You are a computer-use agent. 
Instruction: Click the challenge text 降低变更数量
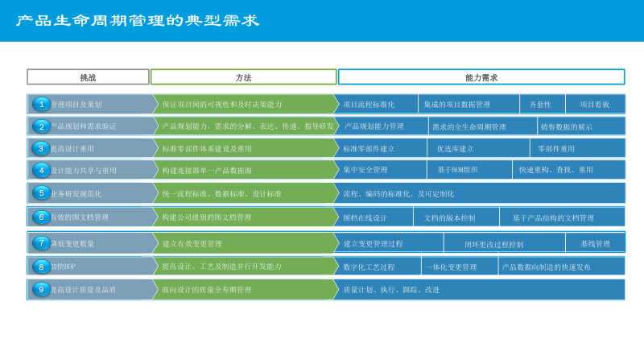click(72, 244)
